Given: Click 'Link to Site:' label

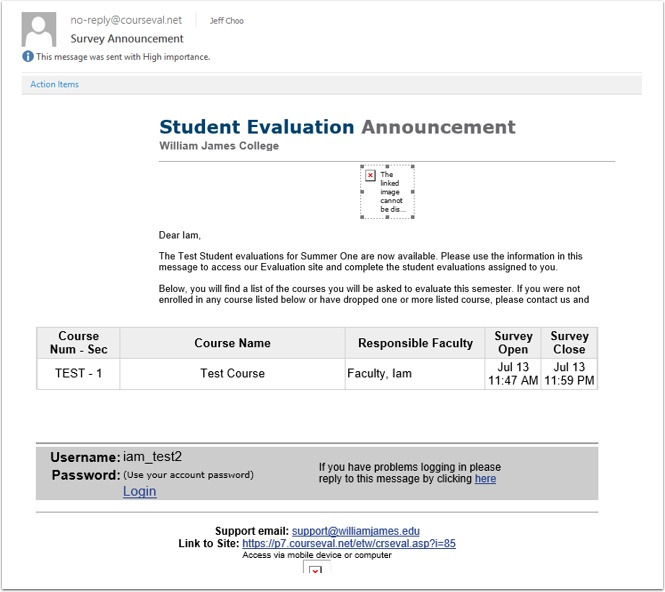Looking at the screenshot, I should [x=209, y=543].
